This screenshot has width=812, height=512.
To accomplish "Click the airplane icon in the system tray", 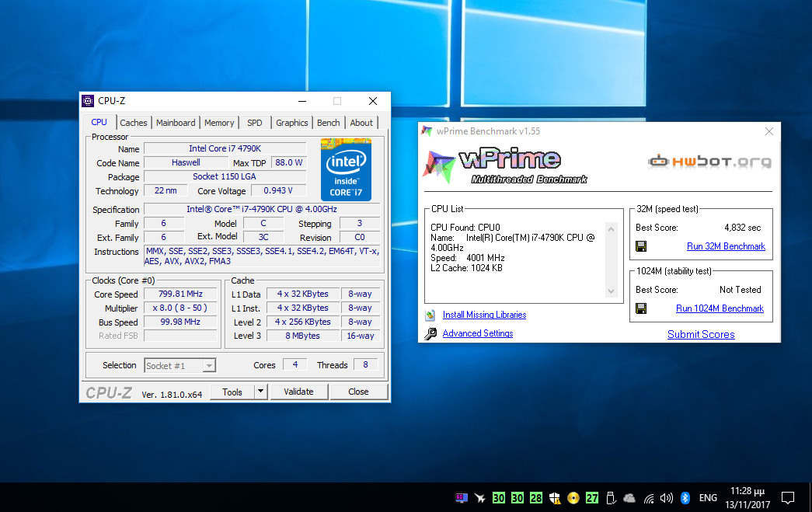I will [x=480, y=498].
